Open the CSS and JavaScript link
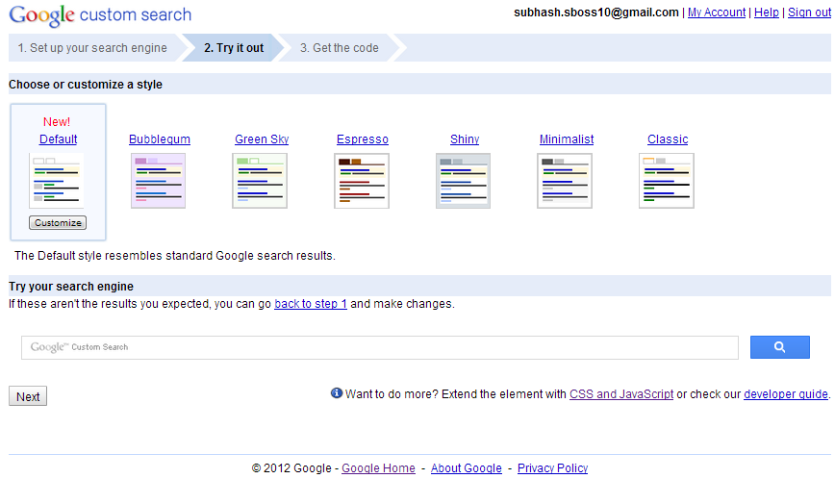Viewport: 835px width, 504px height. pyautogui.click(x=620, y=394)
